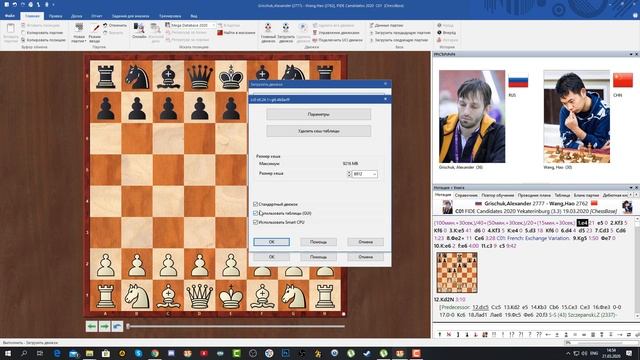Click the '??' annotation symbol

(x=539, y=335)
